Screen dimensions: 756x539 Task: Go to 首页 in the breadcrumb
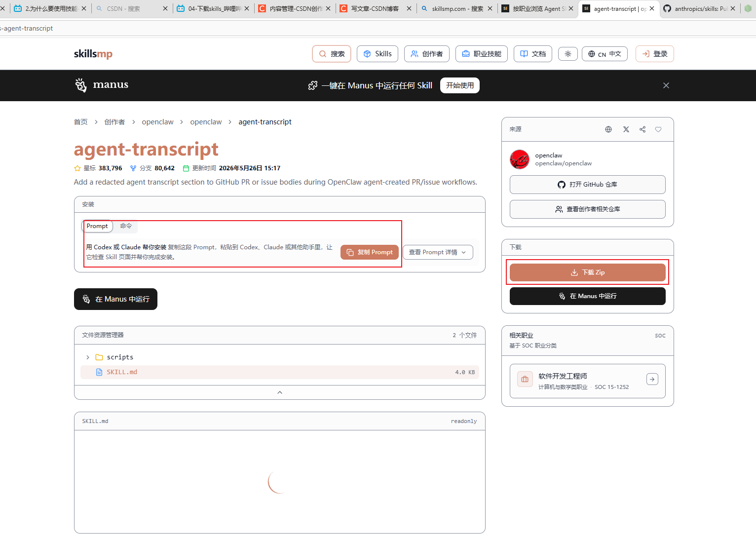click(81, 122)
